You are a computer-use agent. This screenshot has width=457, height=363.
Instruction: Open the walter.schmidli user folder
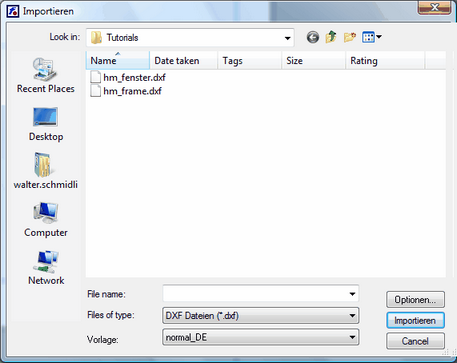coord(46,171)
